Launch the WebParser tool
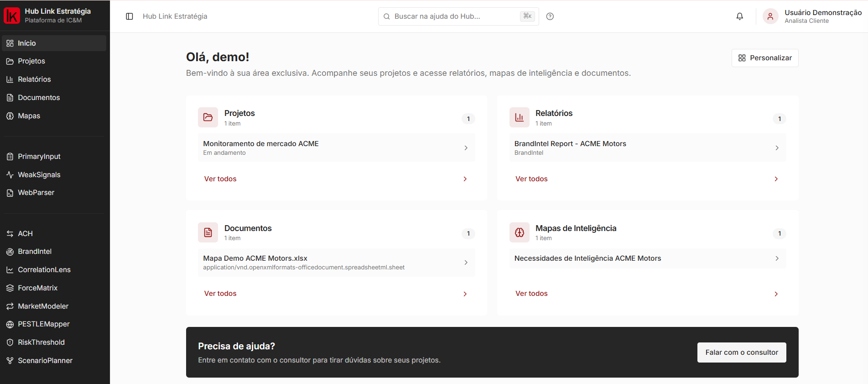The image size is (868, 384). 54,193
